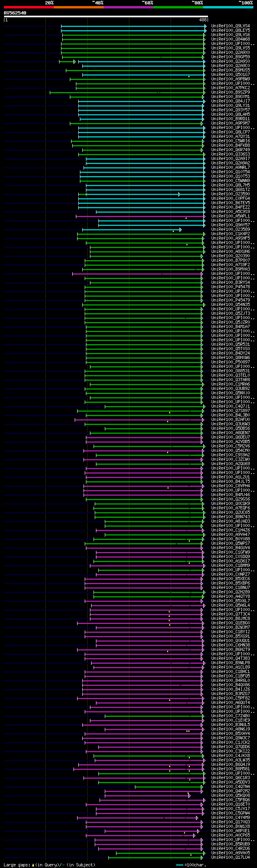Select label UniRef100_Q5KQ08
Screen dimensions: 257x868
point(230,796)
